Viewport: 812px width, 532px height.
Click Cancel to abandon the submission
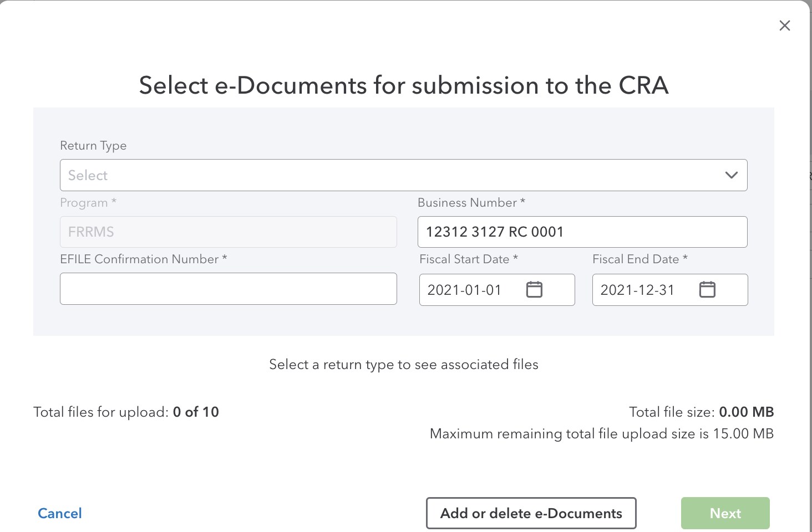point(59,513)
